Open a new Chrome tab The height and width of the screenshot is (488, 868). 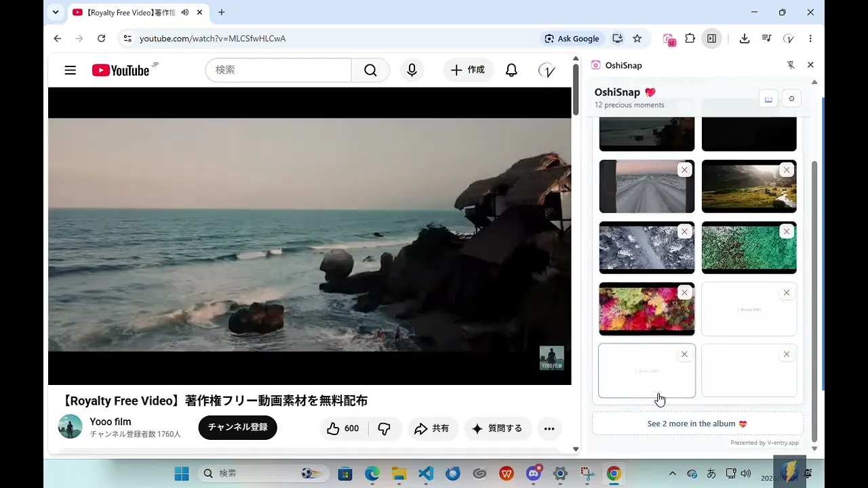(x=221, y=12)
